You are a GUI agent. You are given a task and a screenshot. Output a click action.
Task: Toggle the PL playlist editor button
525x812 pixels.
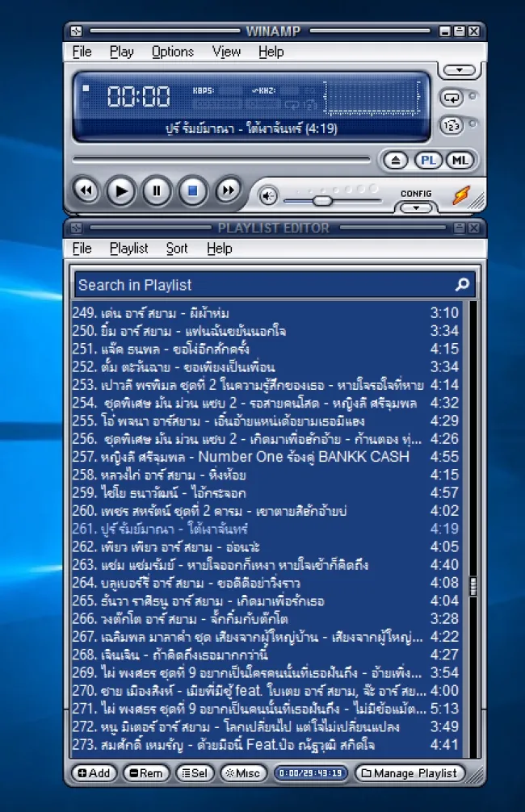pos(428,160)
